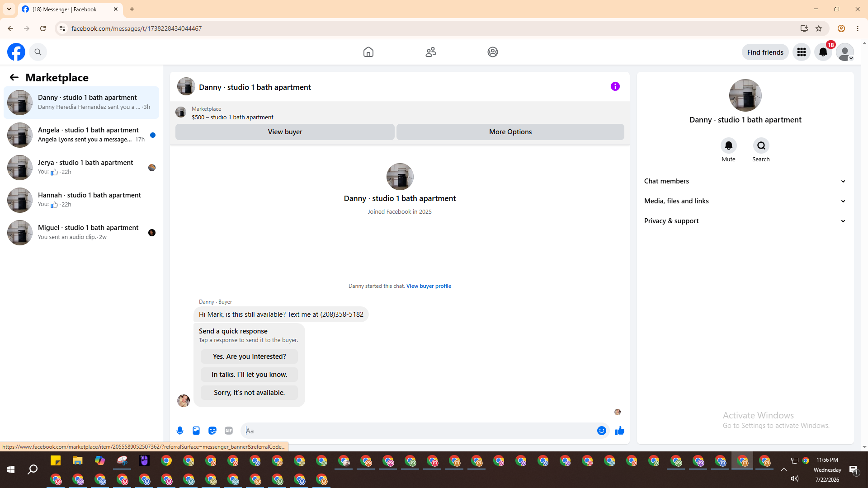Screen dimensions: 868x488
Task: Send quick reply "Sorry, it's not available."
Action: [250, 393]
